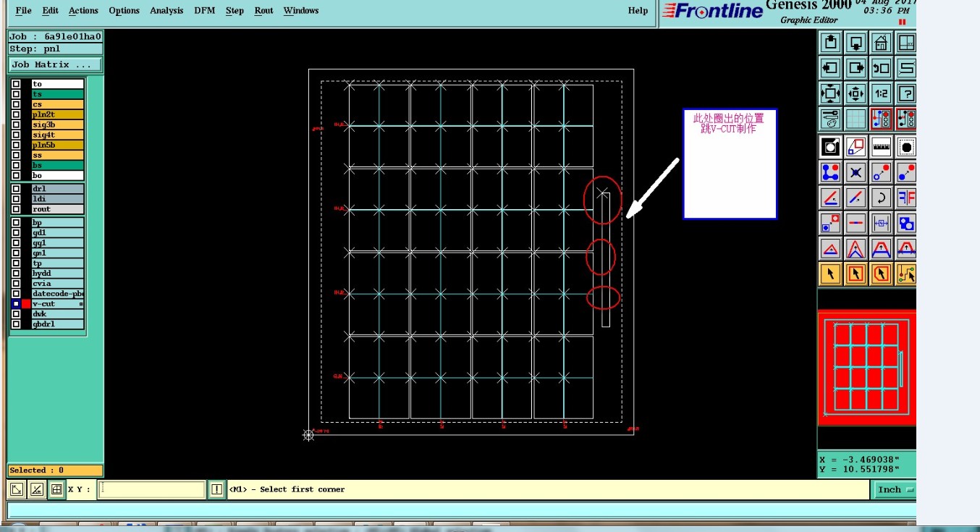Click the mirror F icon

pos(905,198)
